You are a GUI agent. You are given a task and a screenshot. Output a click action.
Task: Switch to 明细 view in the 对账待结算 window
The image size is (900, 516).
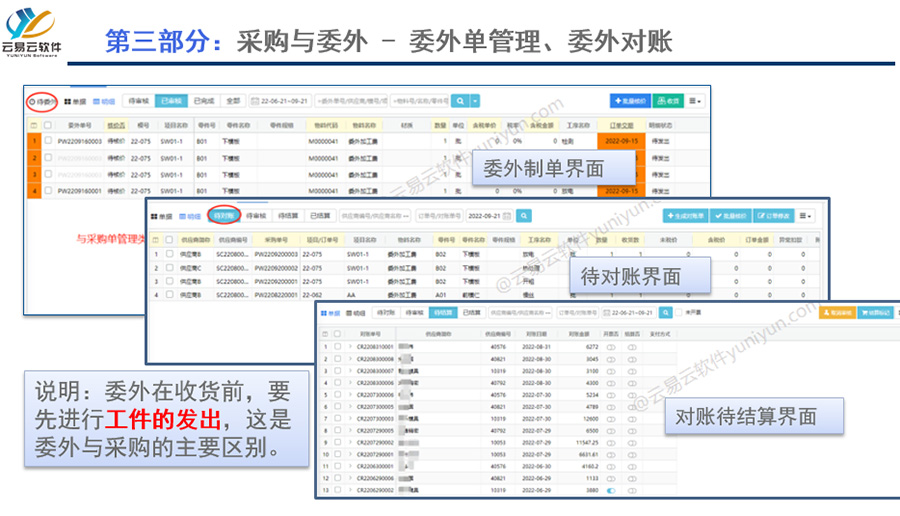pyautogui.click(x=356, y=313)
